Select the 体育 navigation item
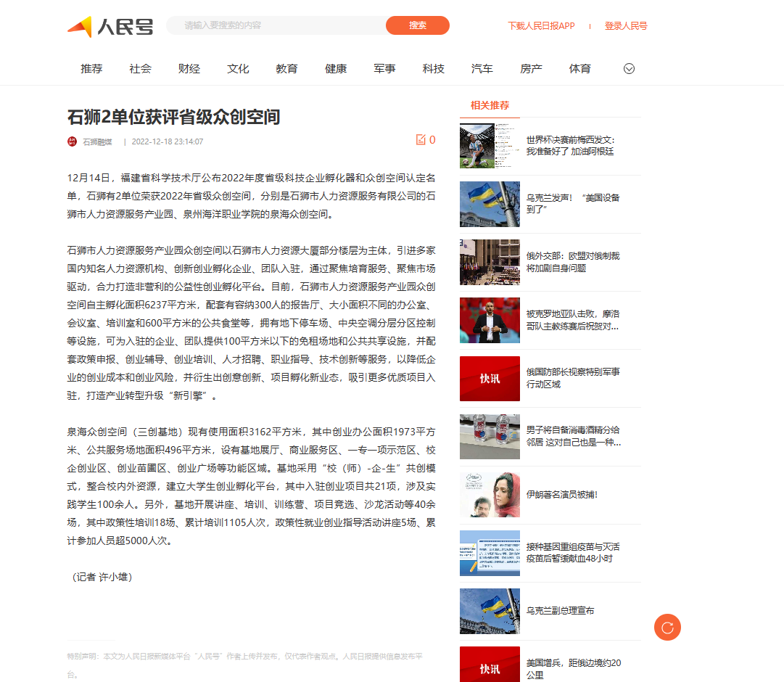Screen dimensions: 784x682 pyautogui.click(x=579, y=69)
